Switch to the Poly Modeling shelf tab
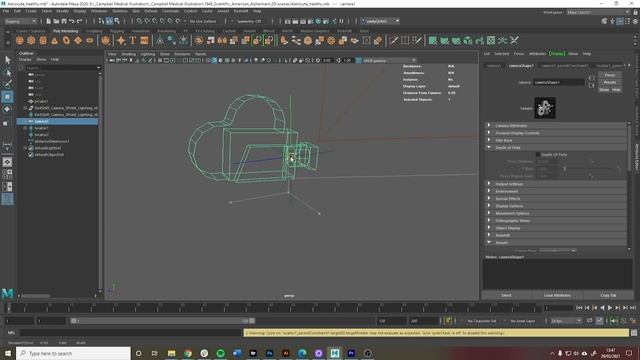640x360 pixels. 65,31
